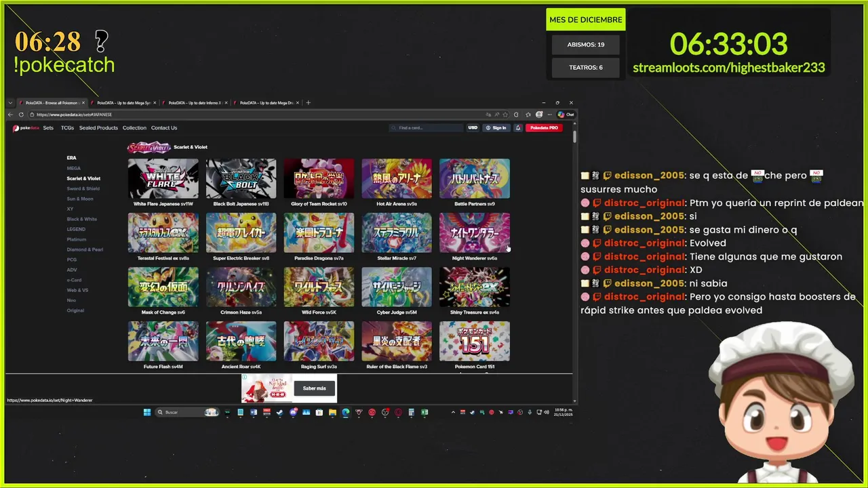Select the Sun & Moon era
Image resolution: width=868 pixels, height=488 pixels.
[x=80, y=199]
